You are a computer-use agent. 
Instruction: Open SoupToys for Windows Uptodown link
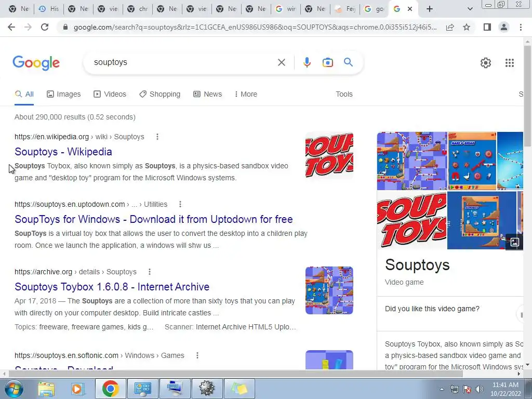click(x=153, y=219)
